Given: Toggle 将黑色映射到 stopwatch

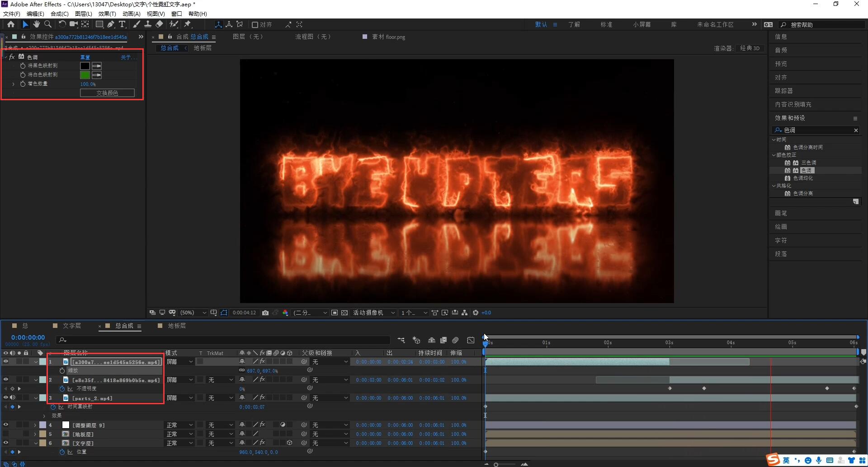Looking at the screenshot, I should [23, 66].
